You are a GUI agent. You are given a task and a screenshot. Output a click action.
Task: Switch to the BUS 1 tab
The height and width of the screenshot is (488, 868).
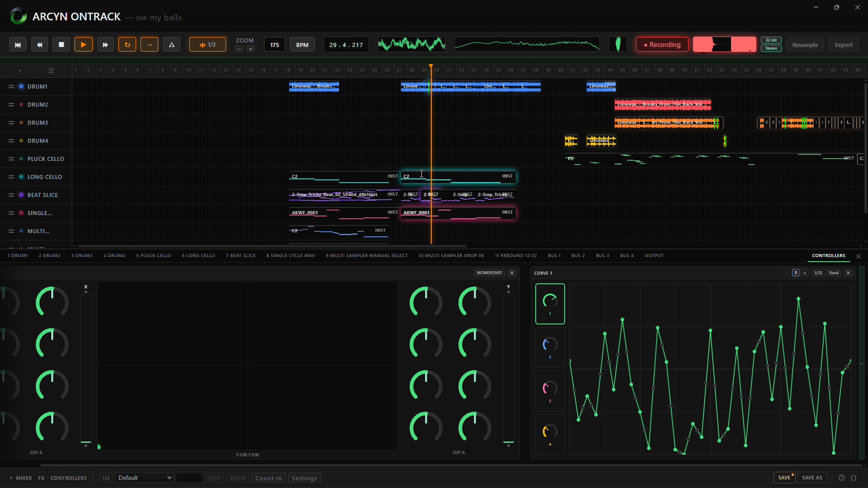pos(554,256)
